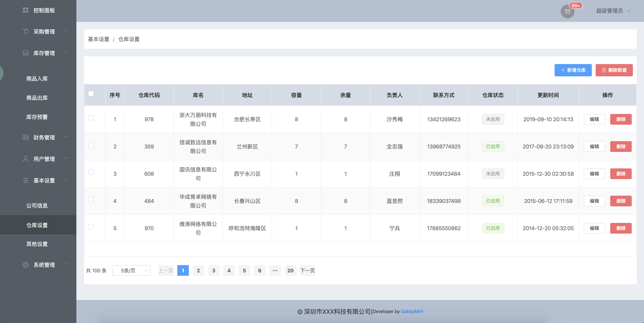Delete the 沙秀梅 warehouse row
Screen dimensions: 644x323
click(621, 119)
